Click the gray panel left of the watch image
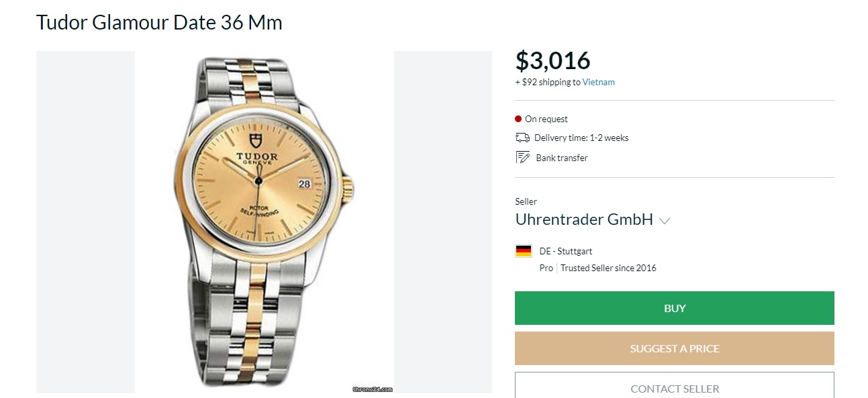The width and height of the screenshot is (868, 398). [85, 221]
